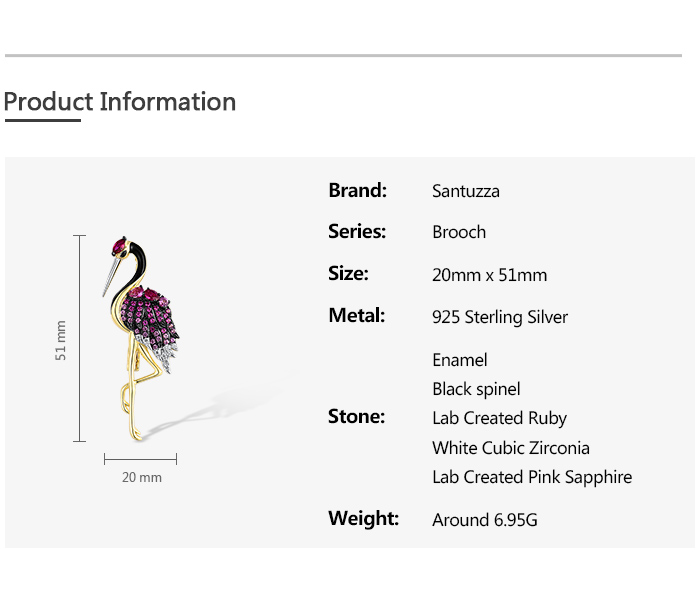Click the Brooch series value
Viewport: 700px width, 606px height.
pyautogui.click(x=459, y=232)
